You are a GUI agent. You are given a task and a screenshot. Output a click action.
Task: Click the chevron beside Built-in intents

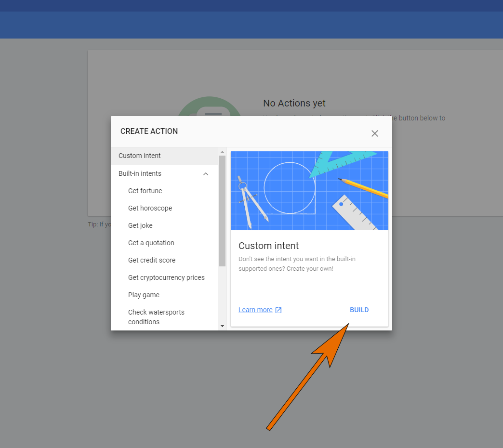pyautogui.click(x=206, y=173)
